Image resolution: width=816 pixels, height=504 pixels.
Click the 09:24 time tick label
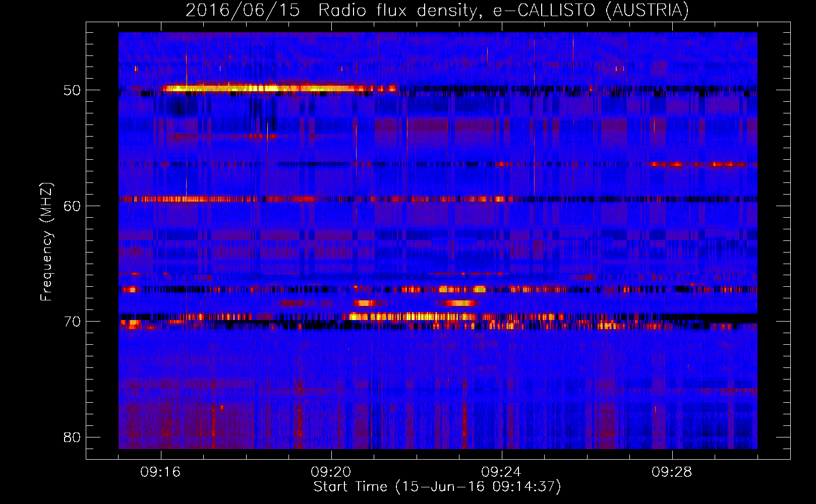point(502,472)
